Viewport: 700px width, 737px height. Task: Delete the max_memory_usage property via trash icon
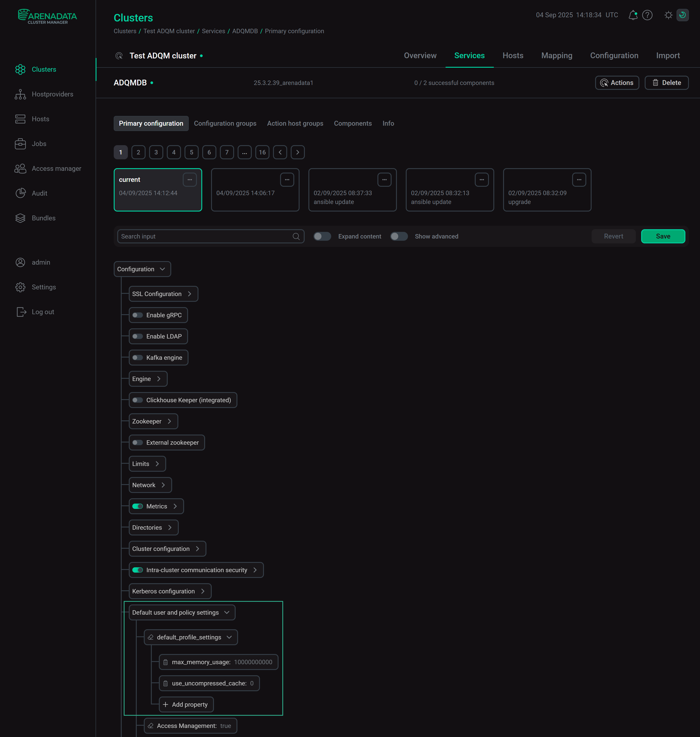(166, 662)
